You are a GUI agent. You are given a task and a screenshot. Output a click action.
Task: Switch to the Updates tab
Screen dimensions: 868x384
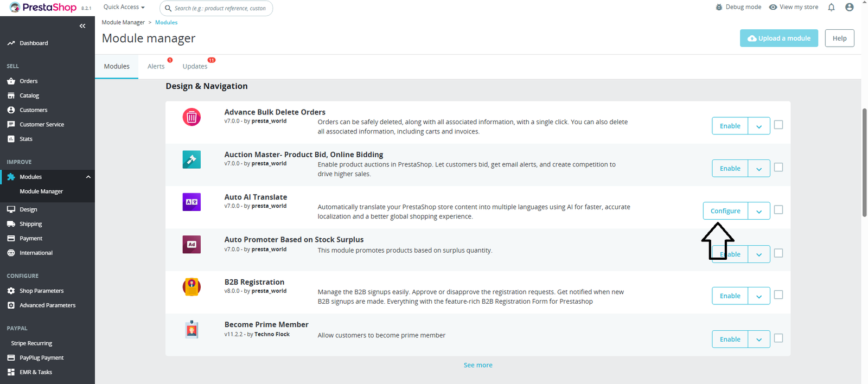click(195, 66)
